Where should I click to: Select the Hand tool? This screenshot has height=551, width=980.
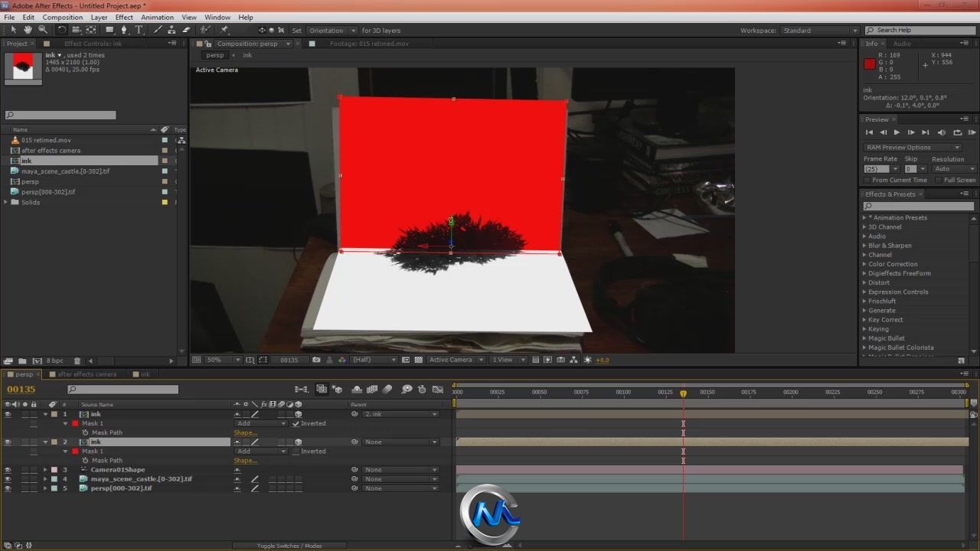point(28,30)
